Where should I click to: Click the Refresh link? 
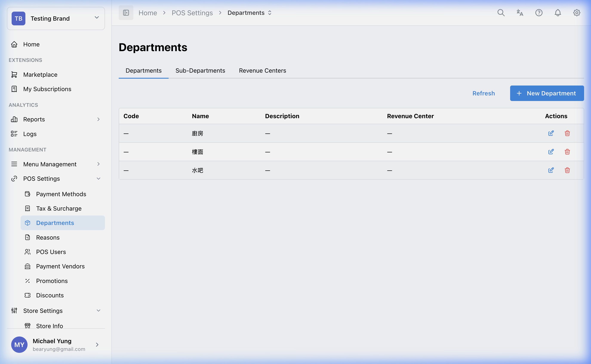click(483, 93)
